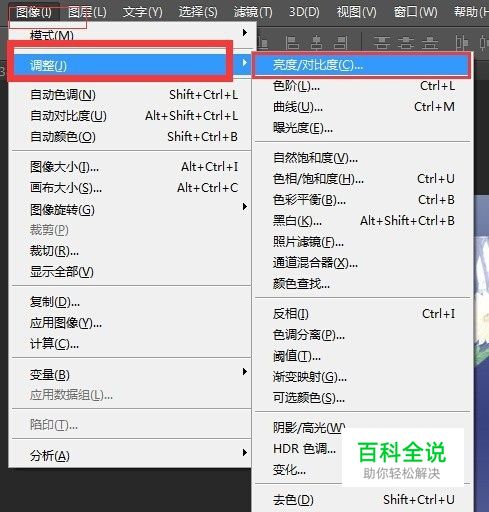Choose 照片滤镜(F)... adjustment
Viewport: 489px width, 512px height.
(362, 242)
